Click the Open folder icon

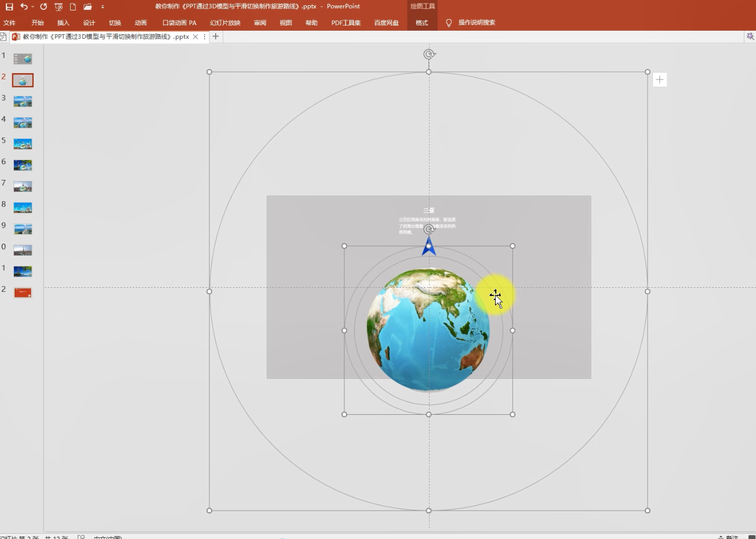tap(88, 7)
